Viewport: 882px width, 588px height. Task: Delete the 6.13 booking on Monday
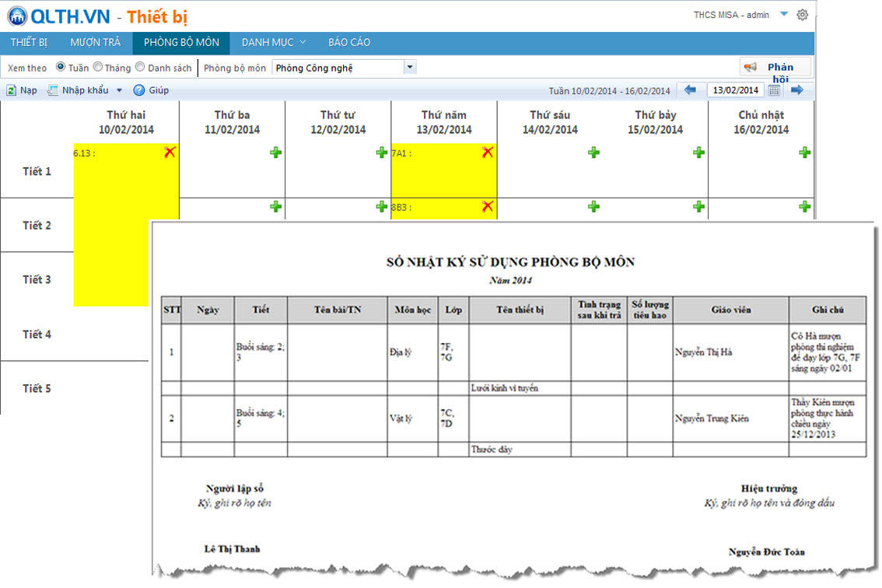[x=170, y=152]
